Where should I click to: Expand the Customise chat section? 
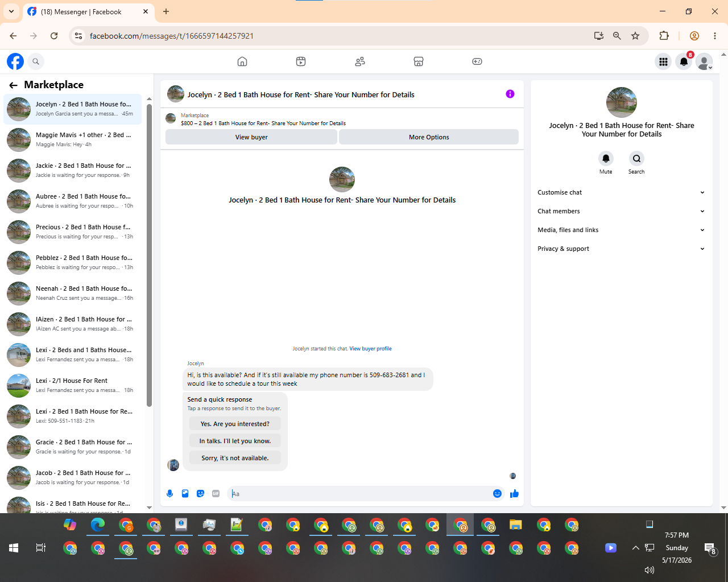click(x=621, y=192)
